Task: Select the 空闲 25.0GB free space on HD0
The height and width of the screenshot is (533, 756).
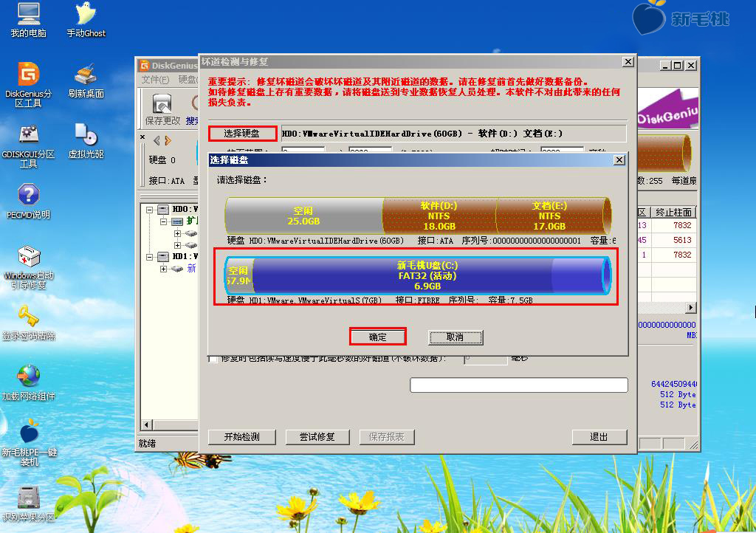Action: 303,216
